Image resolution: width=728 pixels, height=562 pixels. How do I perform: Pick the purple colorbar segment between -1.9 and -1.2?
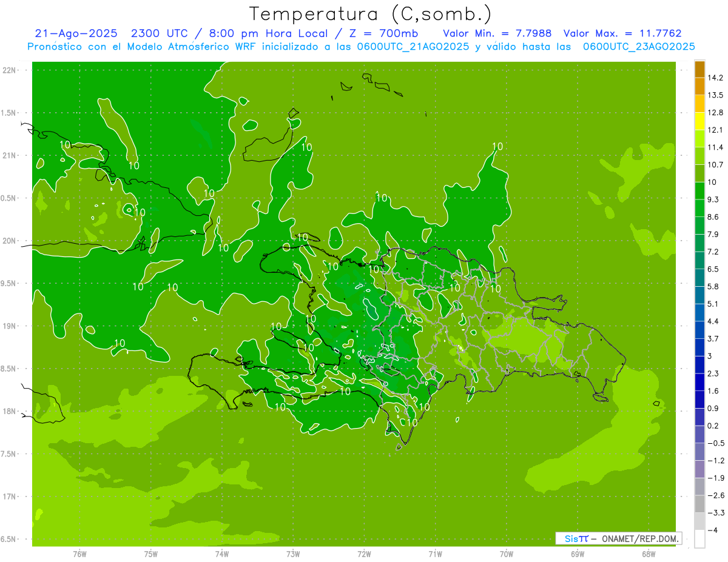699,469
